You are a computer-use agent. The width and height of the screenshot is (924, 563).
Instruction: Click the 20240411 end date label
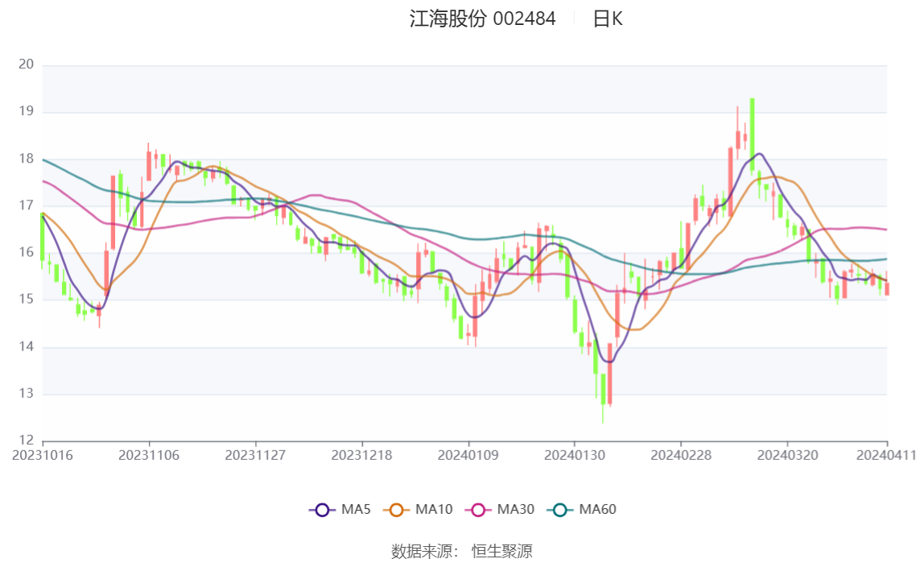[885, 455]
